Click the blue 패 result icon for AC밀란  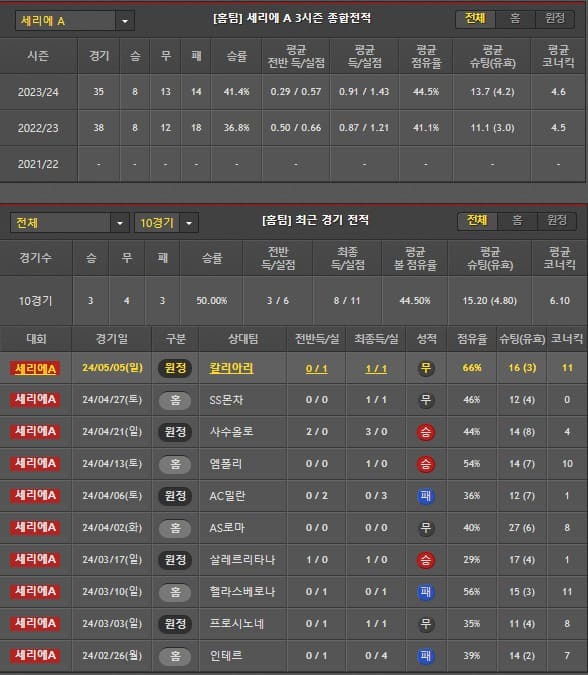[426, 496]
